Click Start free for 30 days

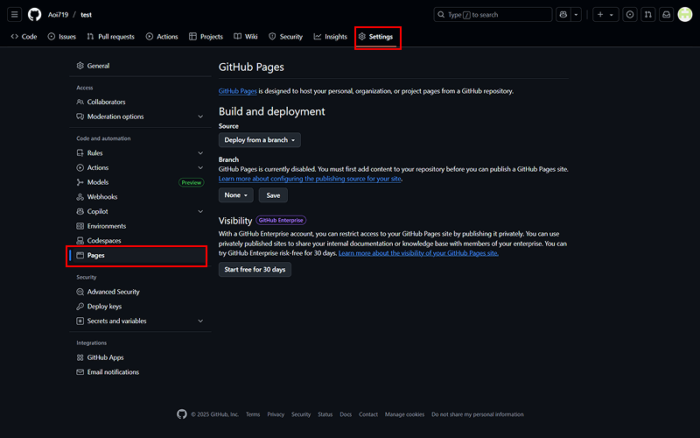(255, 270)
